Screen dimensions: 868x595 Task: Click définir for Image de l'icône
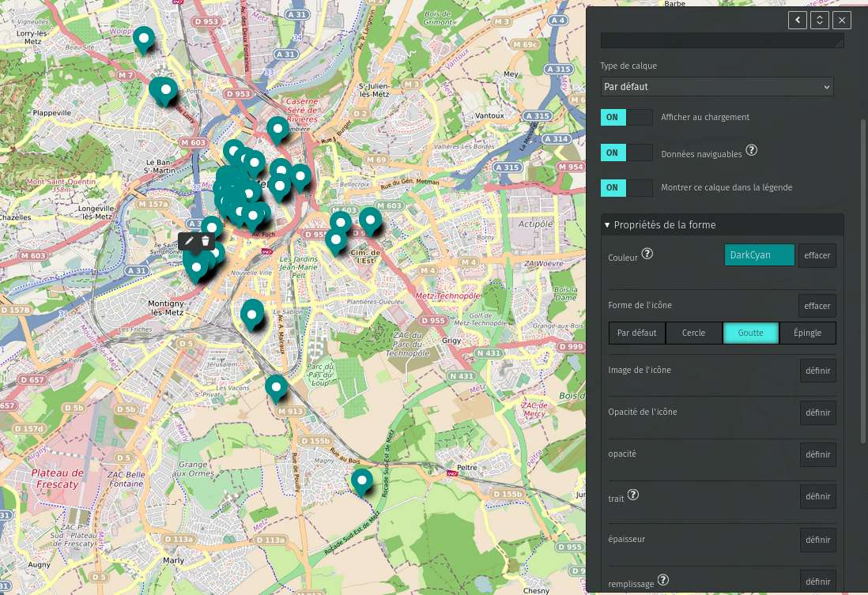(x=817, y=371)
